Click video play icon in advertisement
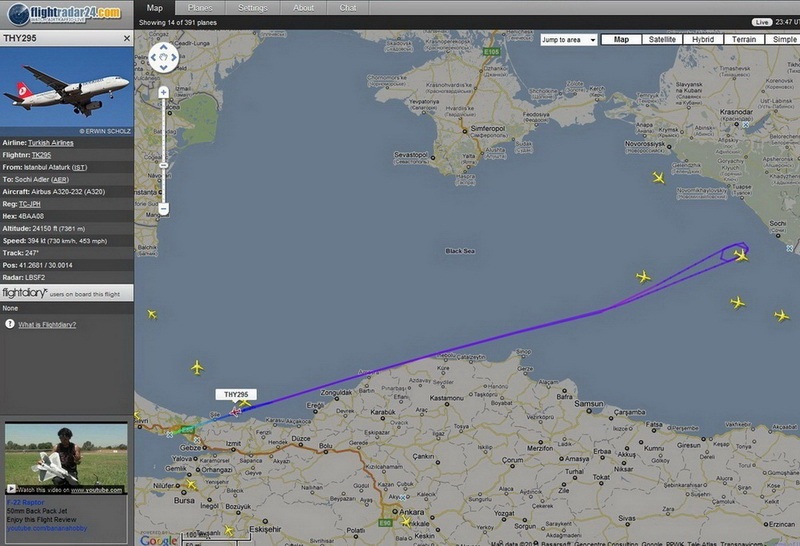The height and width of the screenshot is (546, 800). coord(11,489)
